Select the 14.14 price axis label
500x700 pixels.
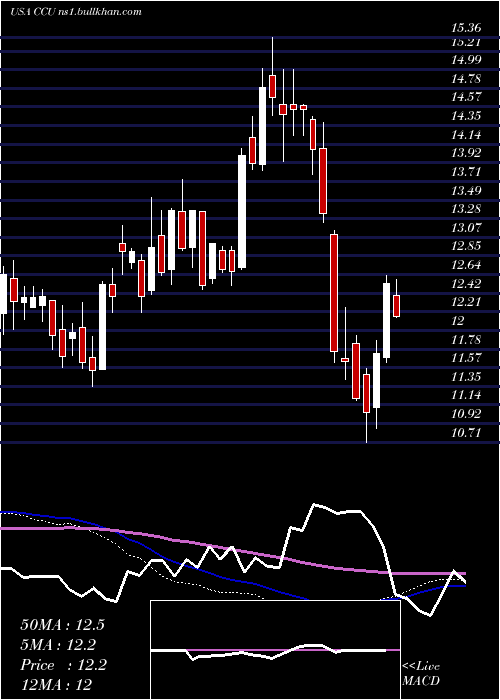(466, 135)
